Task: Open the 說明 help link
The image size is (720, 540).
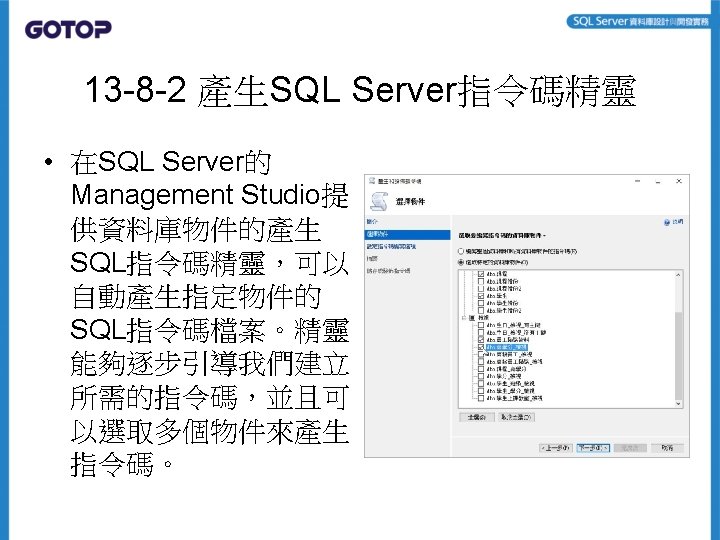Action: click(678, 222)
